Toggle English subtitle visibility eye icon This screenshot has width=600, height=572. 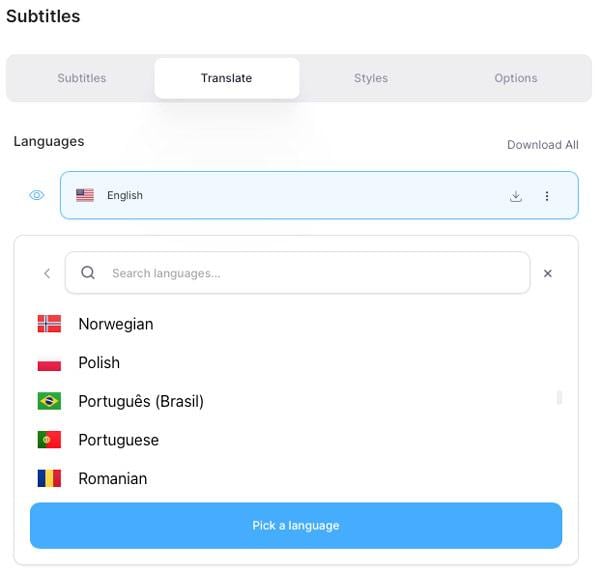click(37, 195)
